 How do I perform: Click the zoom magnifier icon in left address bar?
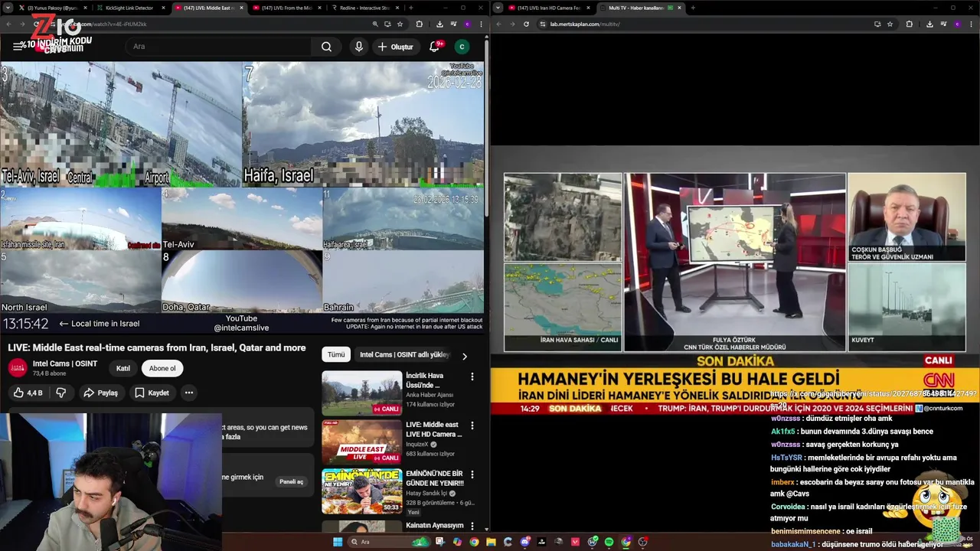pyautogui.click(x=375, y=24)
